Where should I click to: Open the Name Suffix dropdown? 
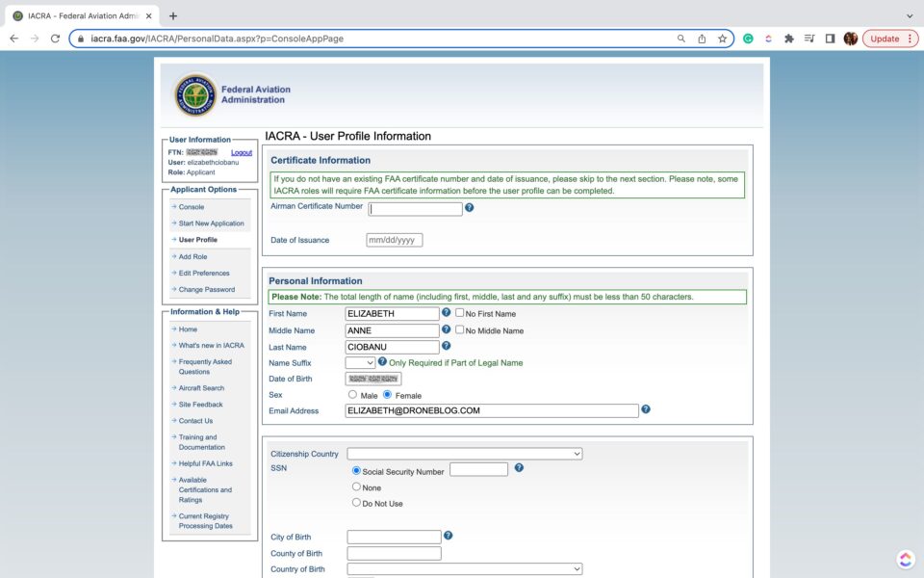point(360,363)
